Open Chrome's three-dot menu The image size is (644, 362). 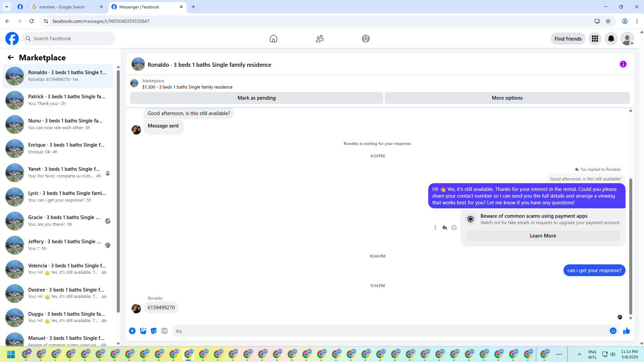pyautogui.click(x=637, y=21)
